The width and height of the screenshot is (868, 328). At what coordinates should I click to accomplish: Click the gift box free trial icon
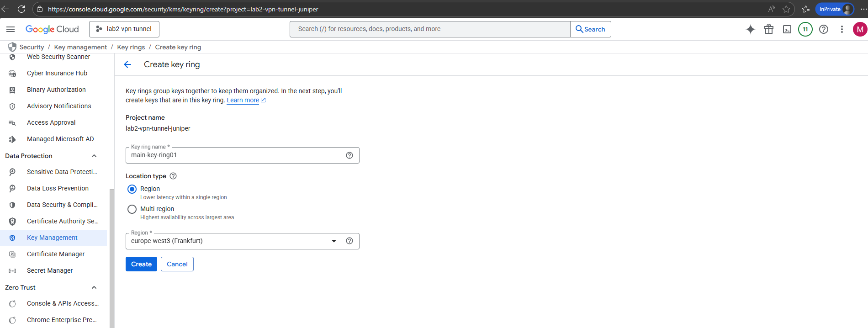click(769, 29)
